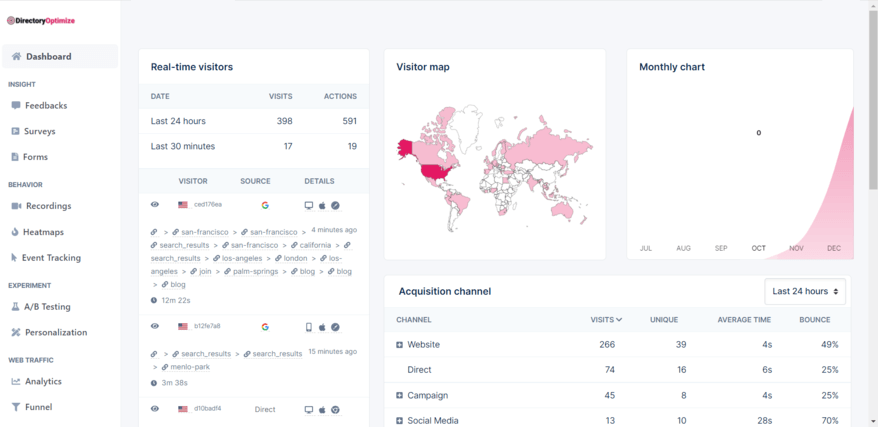Open Personalization from the sidebar
The image size is (878, 427).
pos(55,332)
